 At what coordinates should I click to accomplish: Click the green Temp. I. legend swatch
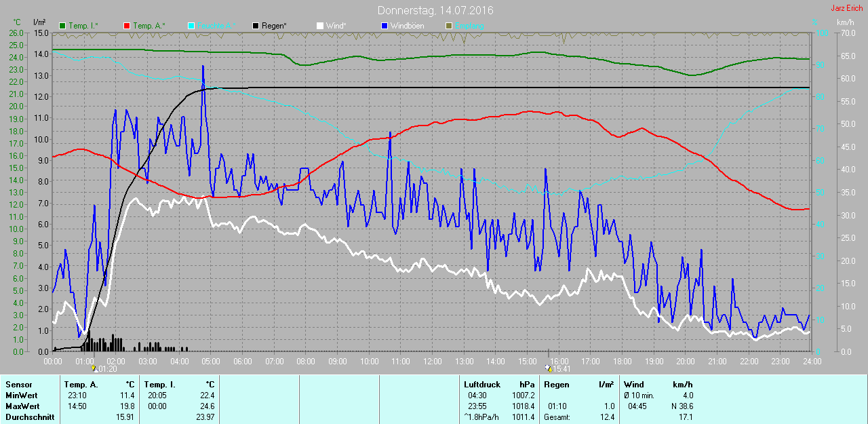tap(62, 26)
